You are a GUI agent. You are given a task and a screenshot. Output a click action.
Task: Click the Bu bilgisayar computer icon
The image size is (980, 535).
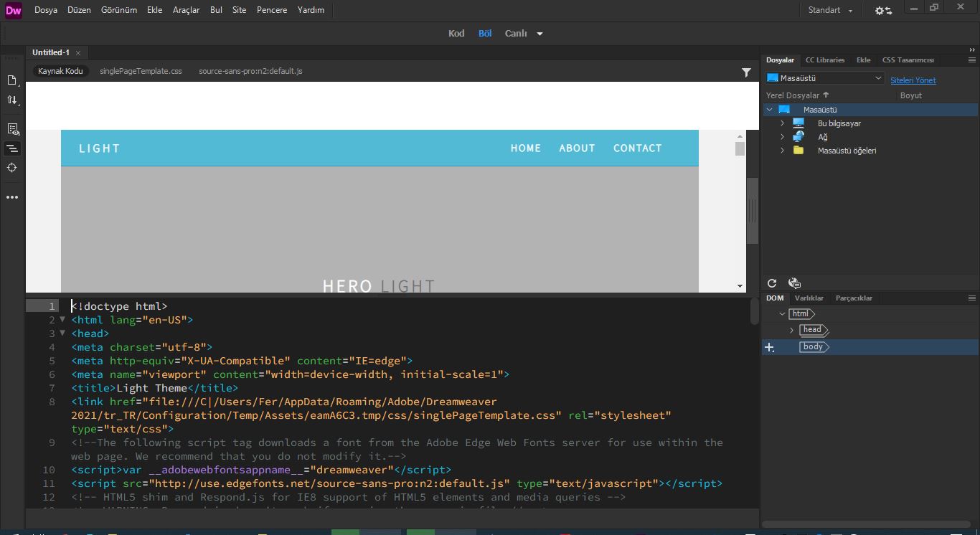(798, 123)
